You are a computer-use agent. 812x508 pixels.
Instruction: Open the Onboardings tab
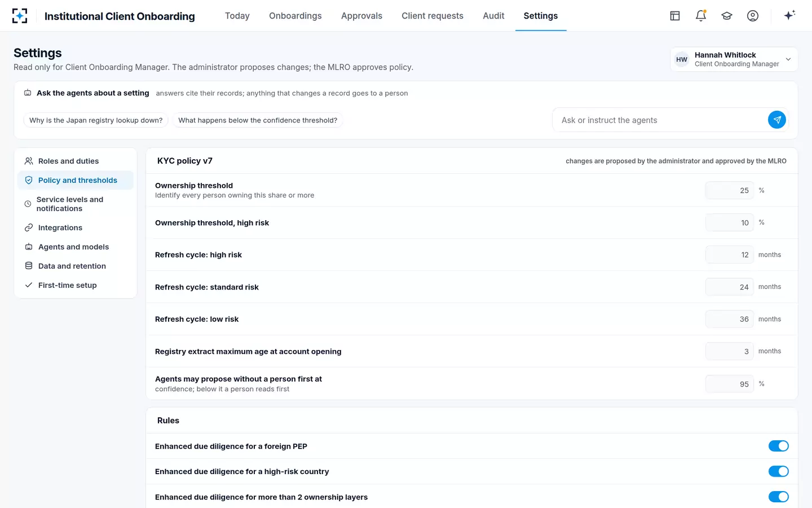(295, 16)
